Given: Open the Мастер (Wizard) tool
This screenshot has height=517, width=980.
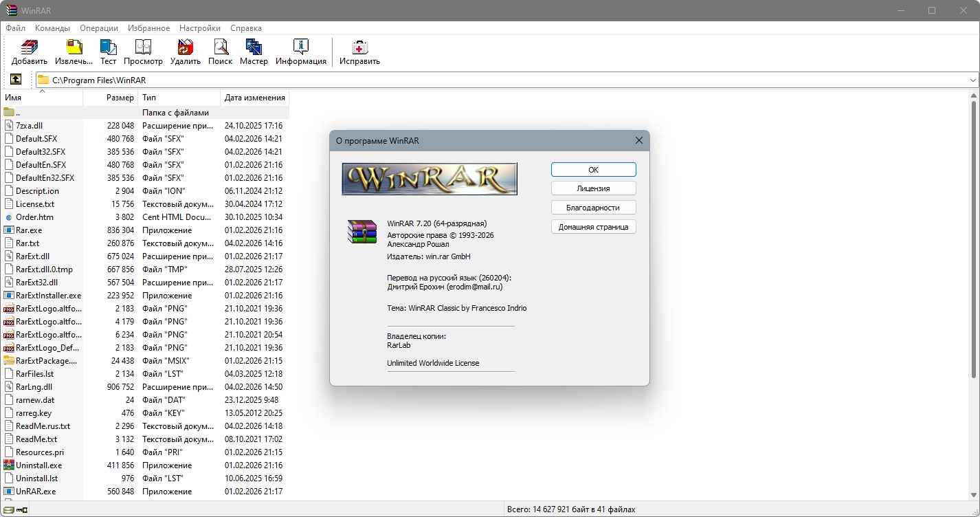Looking at the screenshot, I should [x=254, y=52].
